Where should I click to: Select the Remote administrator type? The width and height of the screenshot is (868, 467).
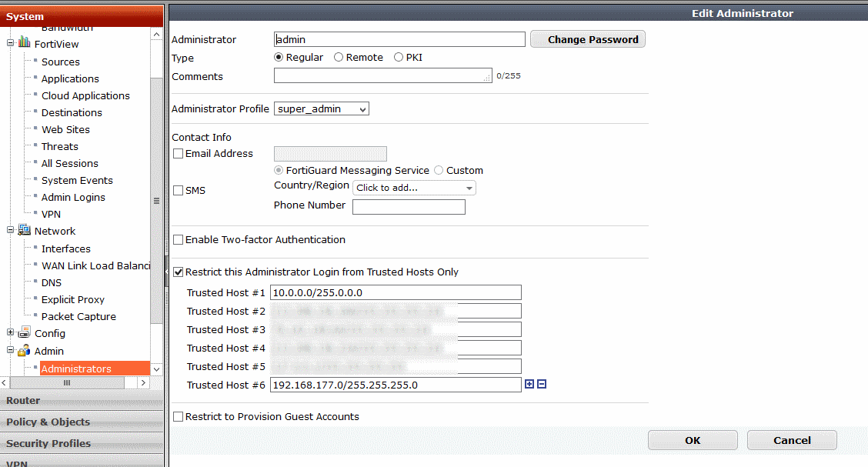coord(339,58)
